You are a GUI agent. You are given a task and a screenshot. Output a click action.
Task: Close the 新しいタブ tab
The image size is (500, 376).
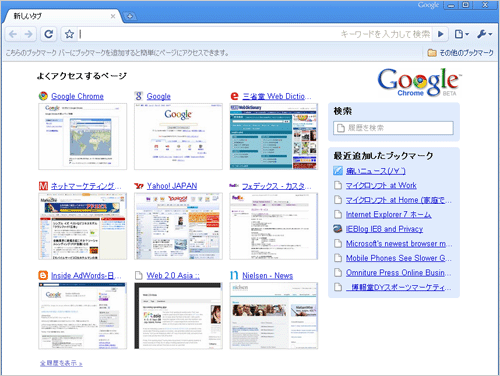[x=113, y=16]
